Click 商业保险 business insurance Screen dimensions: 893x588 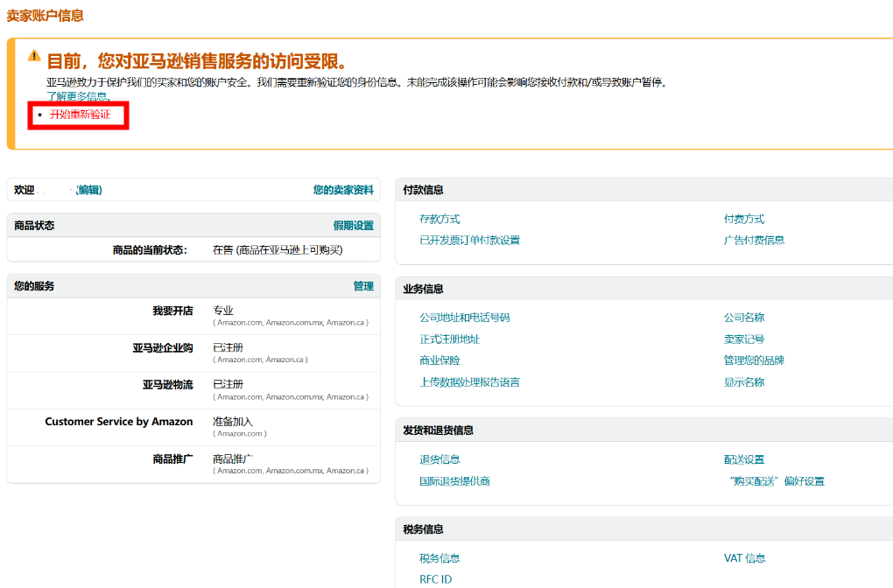point(439,361)
